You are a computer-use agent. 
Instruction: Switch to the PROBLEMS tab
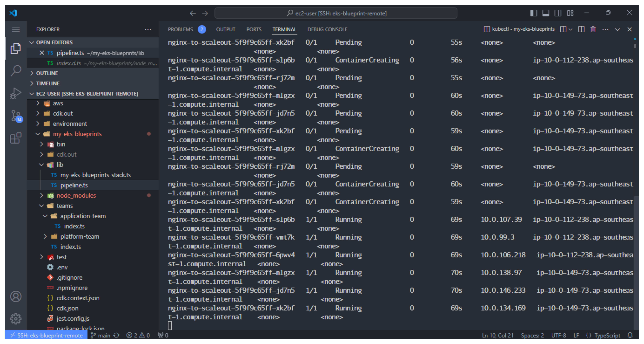click(x=181, y=29)
